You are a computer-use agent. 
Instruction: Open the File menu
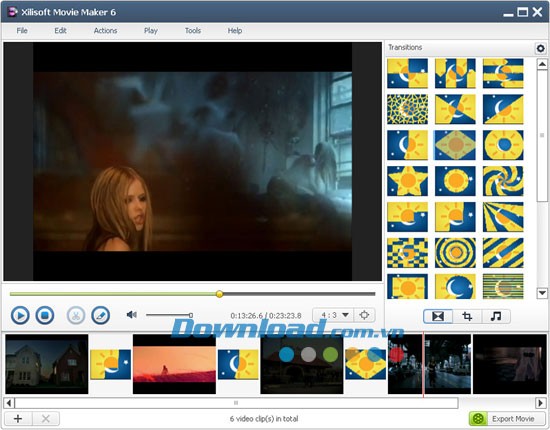pyautogui.click(x=22, y=31)
